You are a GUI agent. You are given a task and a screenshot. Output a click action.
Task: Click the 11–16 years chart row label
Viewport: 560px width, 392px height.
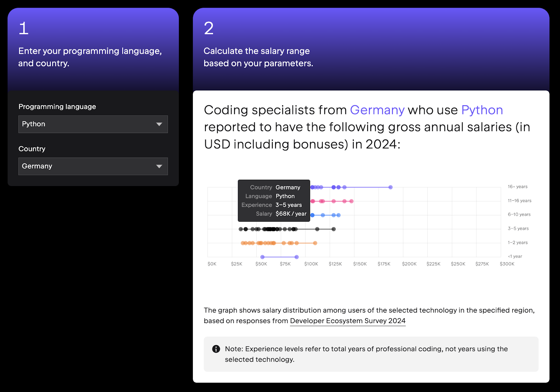(x=519, y=201)
